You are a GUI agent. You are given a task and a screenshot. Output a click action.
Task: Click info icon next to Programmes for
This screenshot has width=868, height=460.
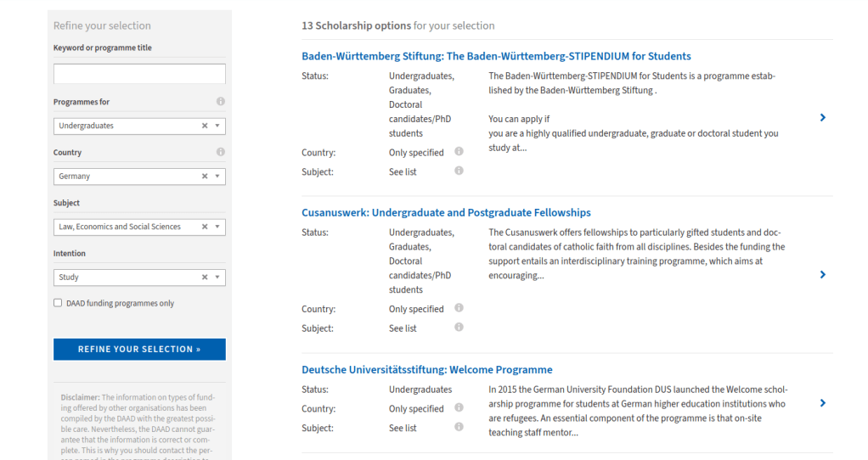[221, 102]
